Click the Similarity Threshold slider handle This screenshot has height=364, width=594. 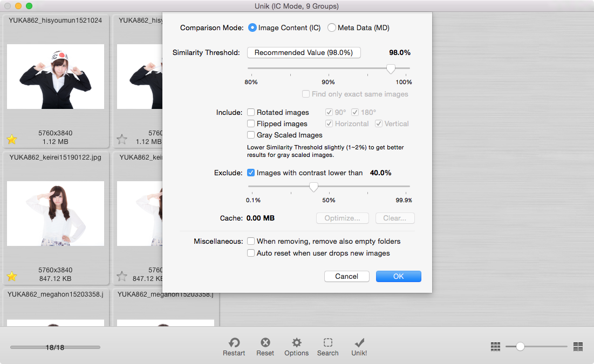[x=391, y=68]
